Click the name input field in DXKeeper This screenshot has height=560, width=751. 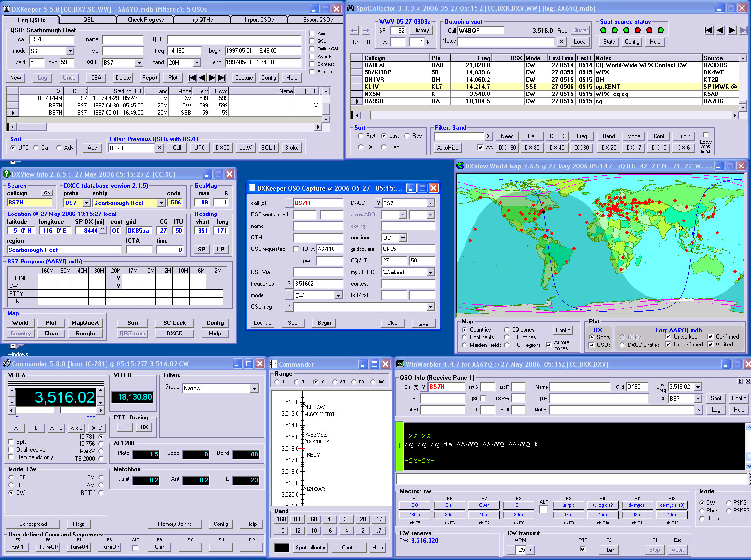123,39
